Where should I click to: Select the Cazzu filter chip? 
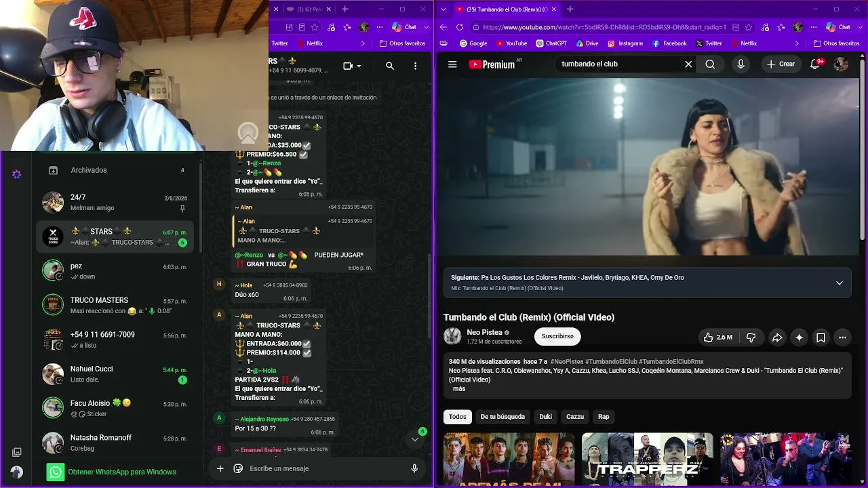pos(575,417)
